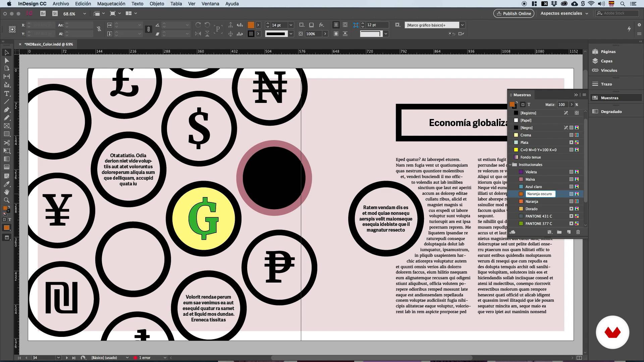
Task: Toggle constrain proportions chain link
Action: click(x=148, y=29)
